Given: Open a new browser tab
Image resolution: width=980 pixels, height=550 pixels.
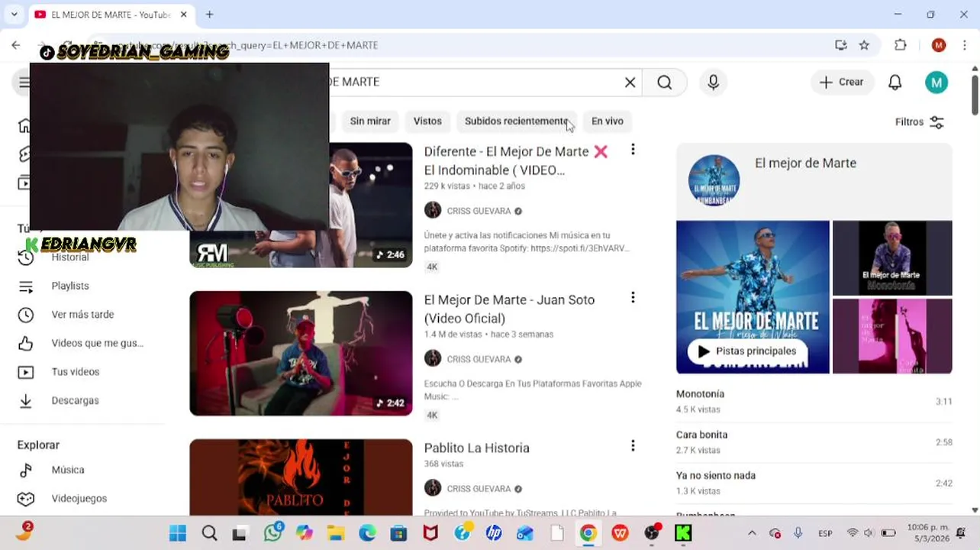Looking at the screenshot, I should click(x=209, y=15).
